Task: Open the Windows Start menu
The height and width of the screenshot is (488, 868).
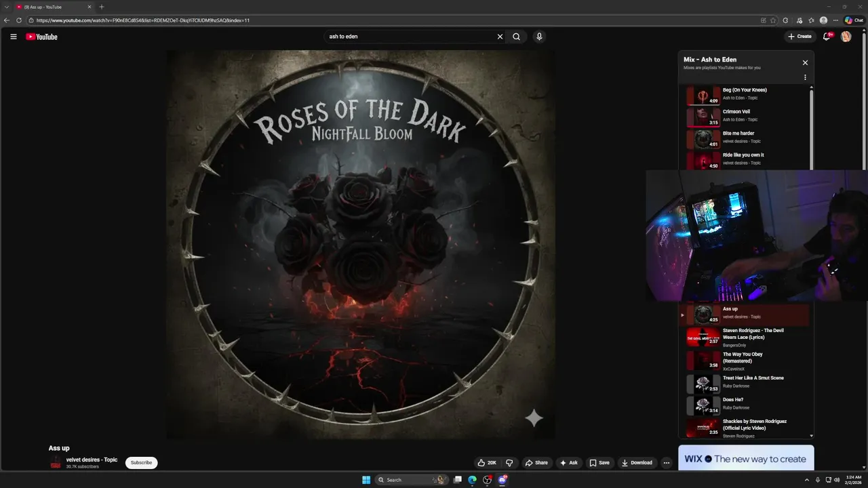Action: click(x=366, y=480)
